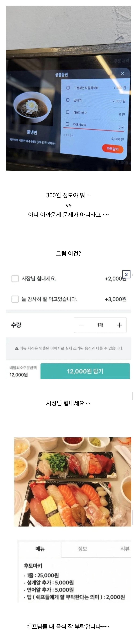Tick the 다데기따로 checkbox
The image size is (137, 644).
pyautogui.click(x=67, y=124)
